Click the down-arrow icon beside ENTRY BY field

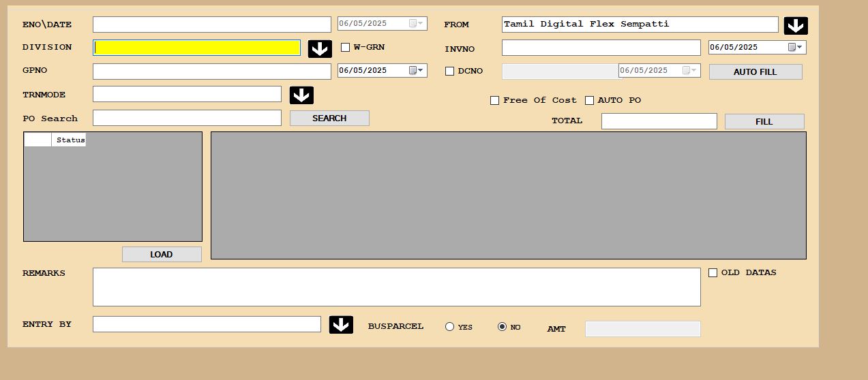341,325
